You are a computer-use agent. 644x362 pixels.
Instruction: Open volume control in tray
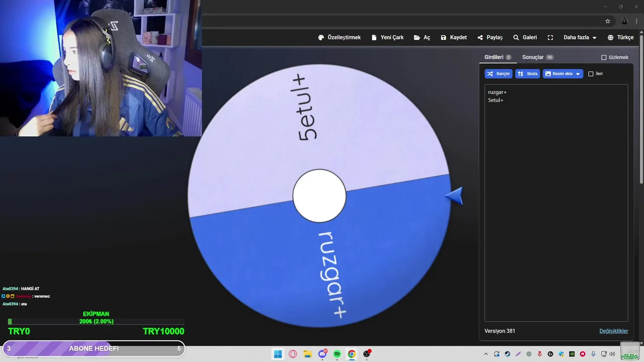click(x=612, y=354)
